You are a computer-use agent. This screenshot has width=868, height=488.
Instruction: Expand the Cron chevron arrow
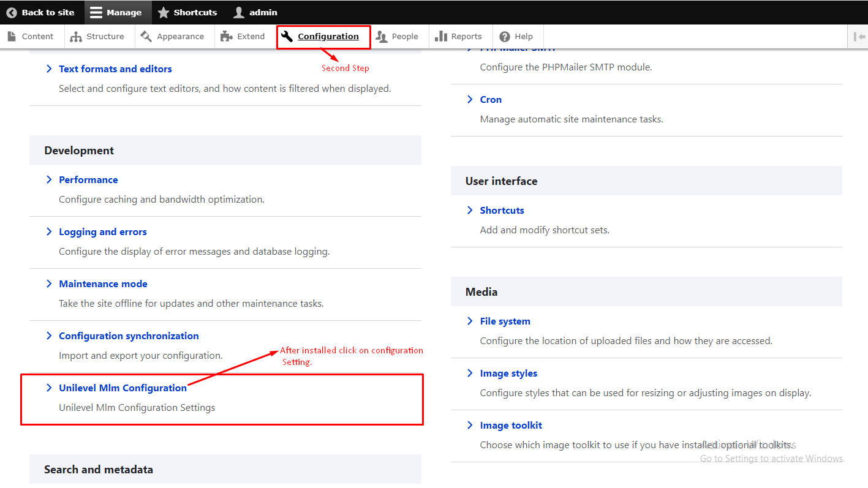[x=470, y=99]
